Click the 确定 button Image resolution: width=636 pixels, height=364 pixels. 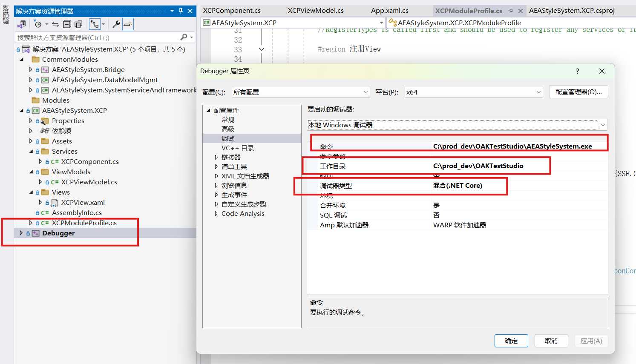511,341
